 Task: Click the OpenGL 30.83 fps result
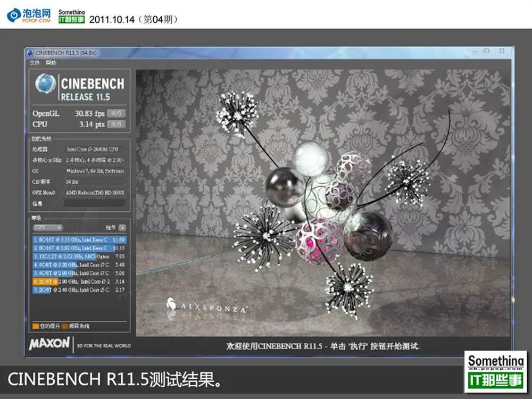pos(90,114)
